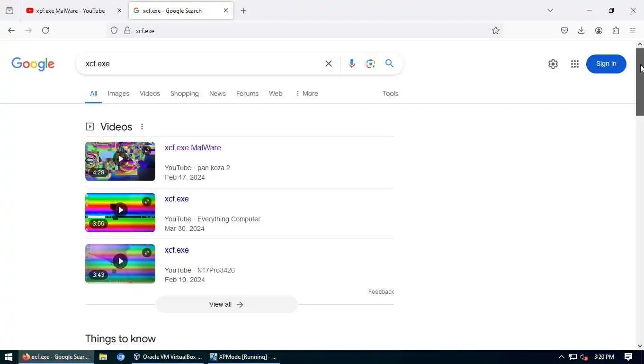Click the Feedback link under videos
The width and height of the screenshot is (644, 364).
(381, 292)
